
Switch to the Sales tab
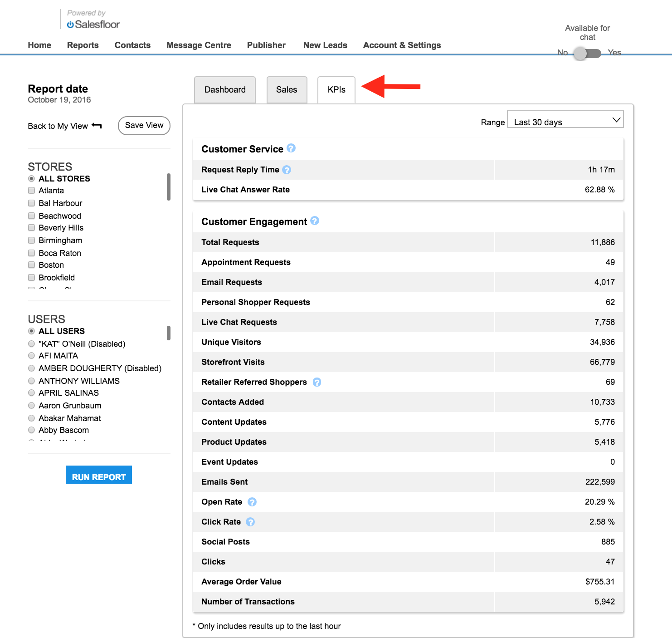pos(287,90)
